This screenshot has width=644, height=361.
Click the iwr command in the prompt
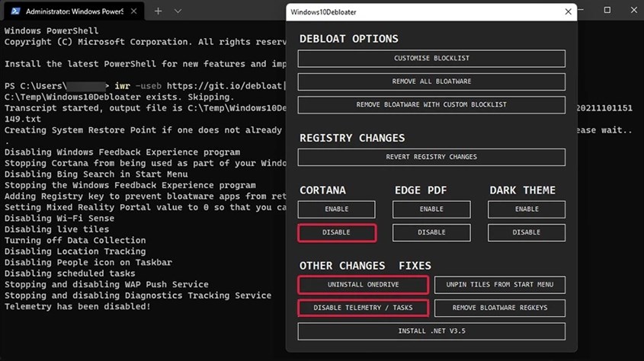tap(123, 86)
